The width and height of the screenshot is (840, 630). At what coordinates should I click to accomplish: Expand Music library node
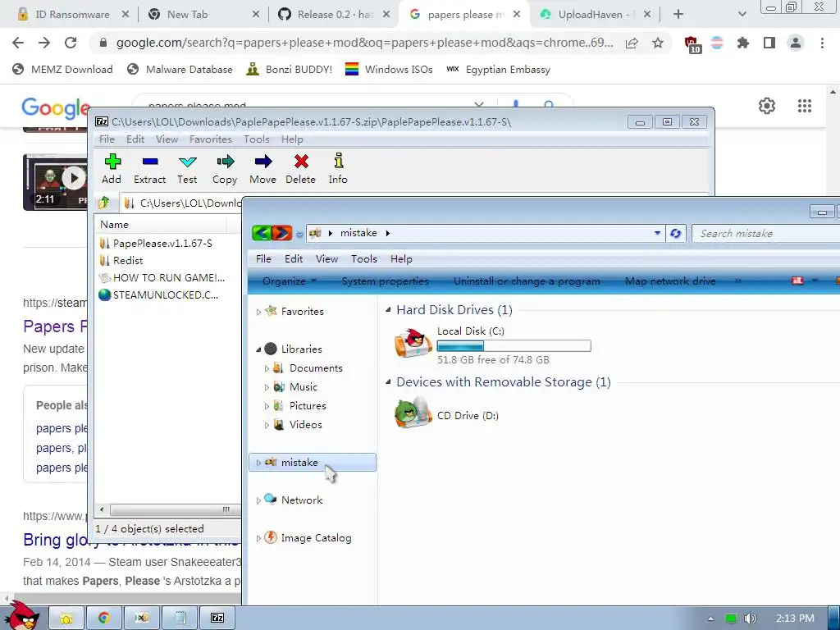pyautogui.click(x=267, y=387)
